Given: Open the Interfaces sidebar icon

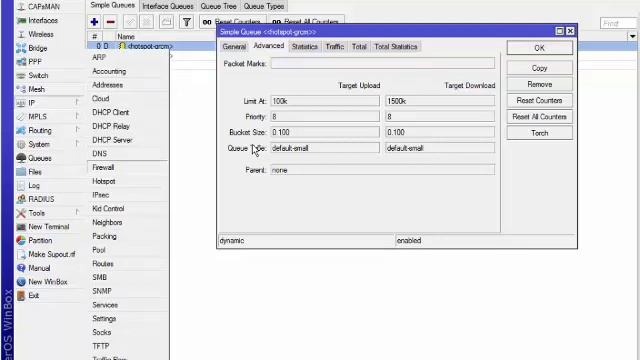Looking at the screenshot, I should 21,20.
